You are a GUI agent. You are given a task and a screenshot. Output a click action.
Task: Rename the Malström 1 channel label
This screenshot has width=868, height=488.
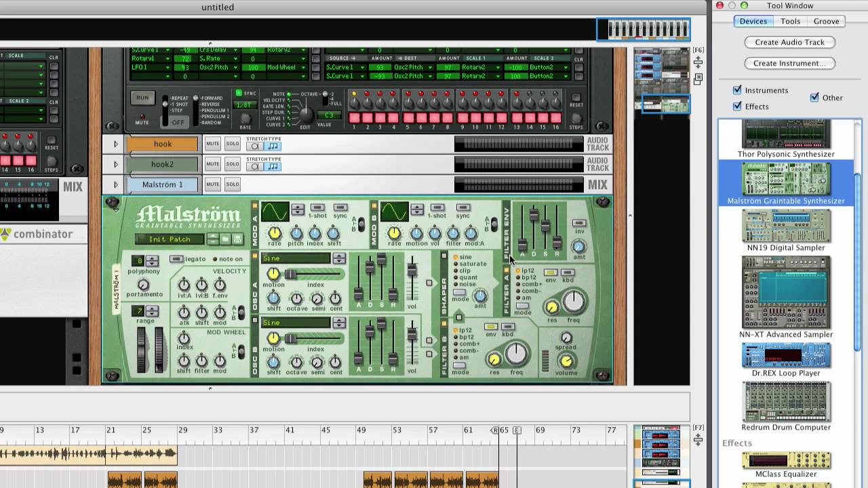[x=163, y=184]
